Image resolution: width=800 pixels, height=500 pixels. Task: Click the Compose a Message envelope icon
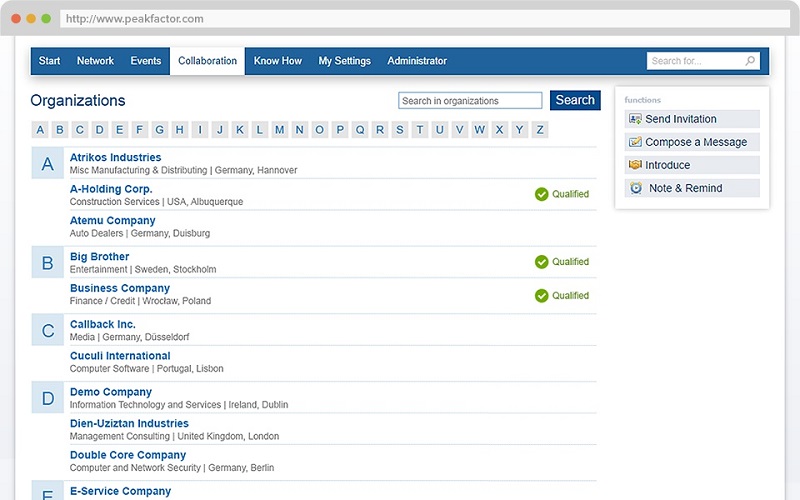(x=635, y=142)
